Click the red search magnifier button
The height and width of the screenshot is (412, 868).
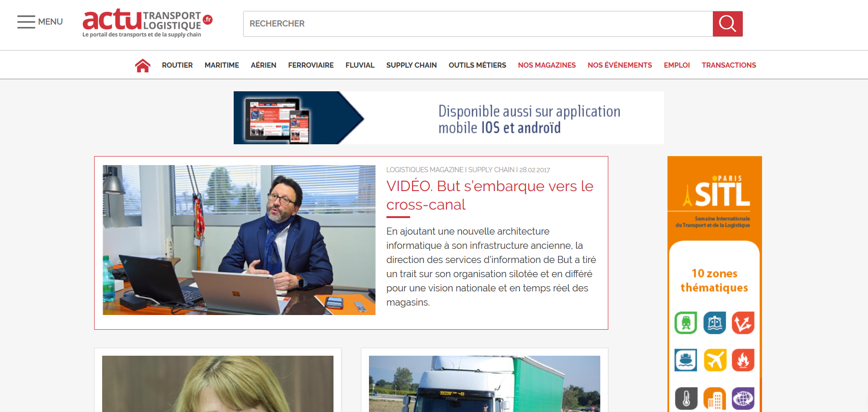pyautogui.click(x=728, y=24)
